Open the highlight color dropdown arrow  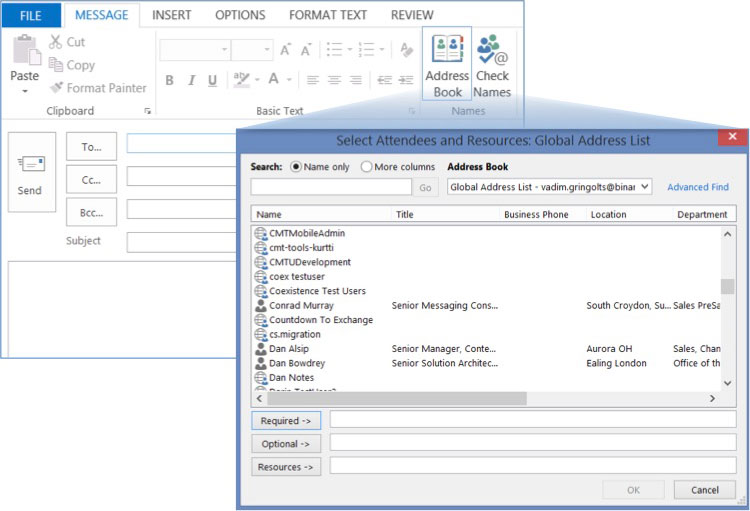pyautogui.click(x=257, y=79)
